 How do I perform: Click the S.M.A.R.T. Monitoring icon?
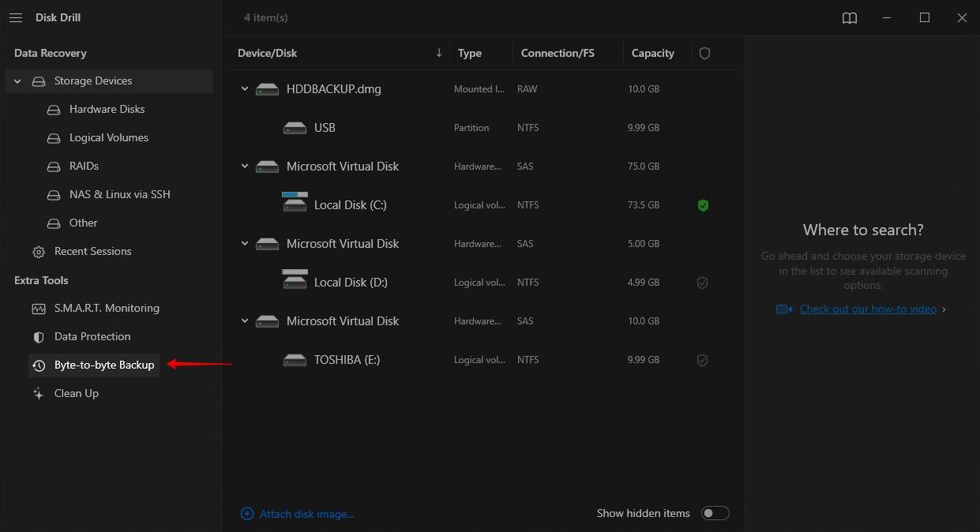pyautogui.click(x=39, y=309)
